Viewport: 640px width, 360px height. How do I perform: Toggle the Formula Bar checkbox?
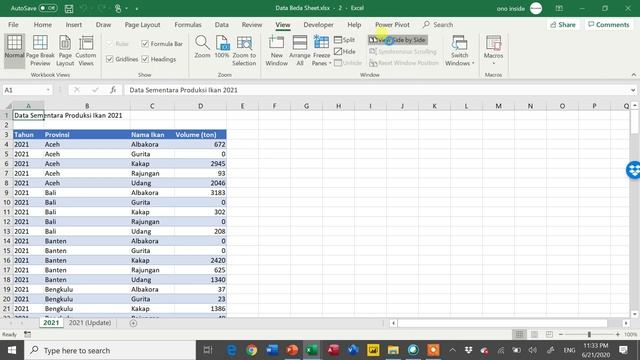pos(145,44)
